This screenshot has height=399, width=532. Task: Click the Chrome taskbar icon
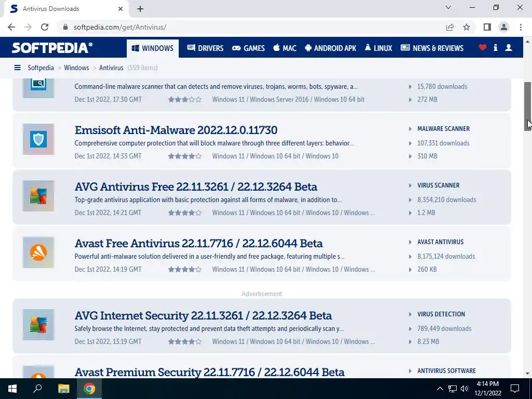89,389
